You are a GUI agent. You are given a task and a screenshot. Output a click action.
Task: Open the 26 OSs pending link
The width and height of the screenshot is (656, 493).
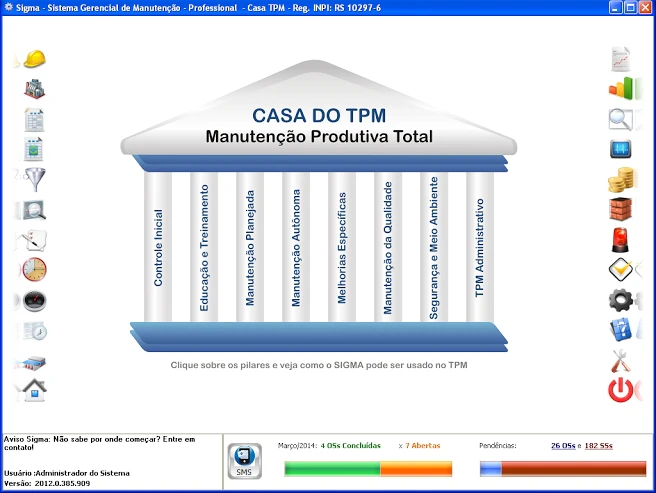563,446
